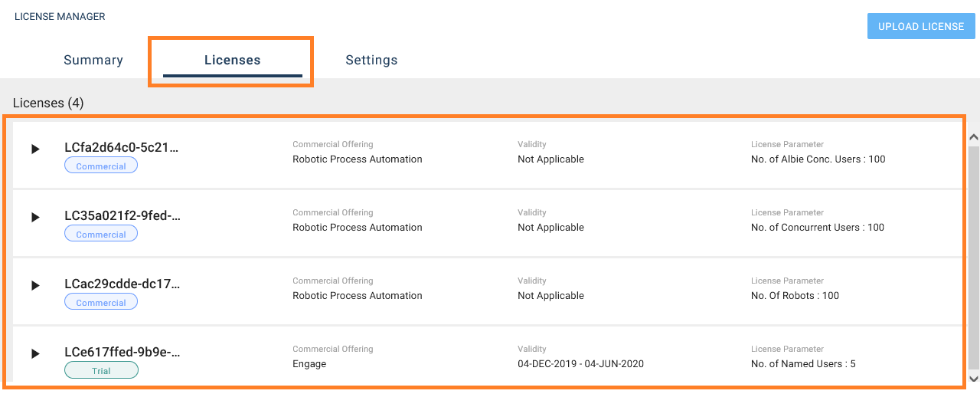980x394 pixels.
Task: Expand the LCe617ffed-9b9e trial license row
Action: (35, 353)
